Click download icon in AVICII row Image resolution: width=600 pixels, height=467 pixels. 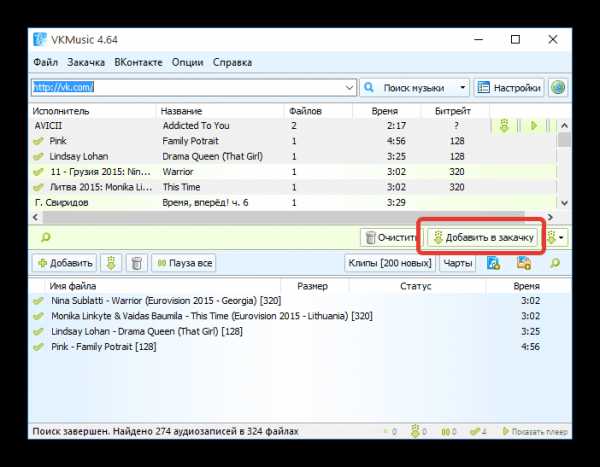pos(504,126)
